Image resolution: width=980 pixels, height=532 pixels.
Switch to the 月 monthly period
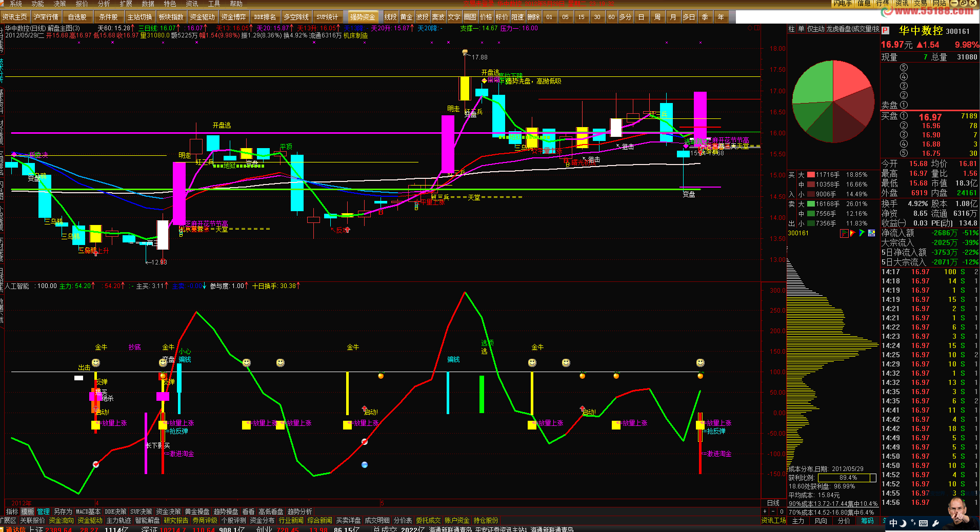(673, 17)
